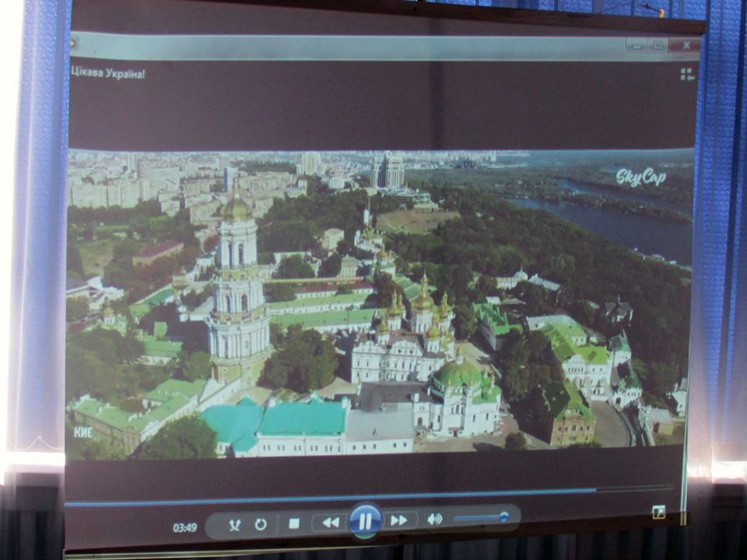Image resolution: width=747 pixels, height=560 pixels.
Task: Click the SkyCap watermark in video
Action: 640,177
